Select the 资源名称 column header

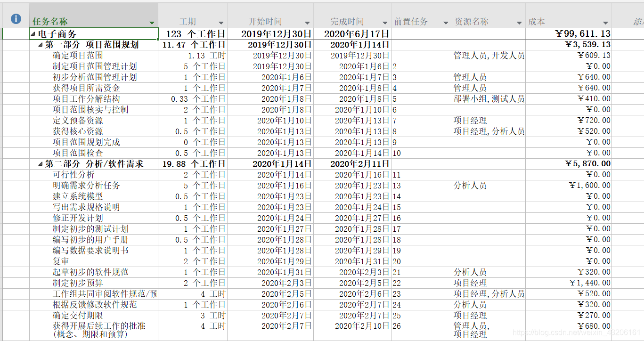(x=489, y=16)
